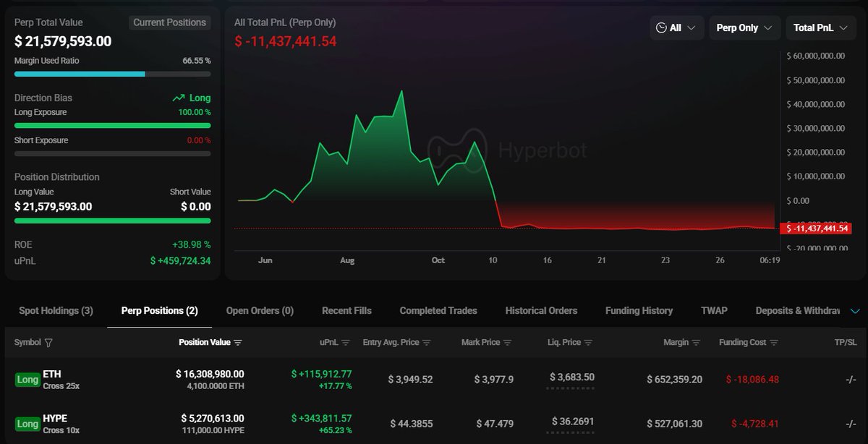Click HYPE position value $ 5,270,613.00
The image size is (868, 444).
click(213, 418)
